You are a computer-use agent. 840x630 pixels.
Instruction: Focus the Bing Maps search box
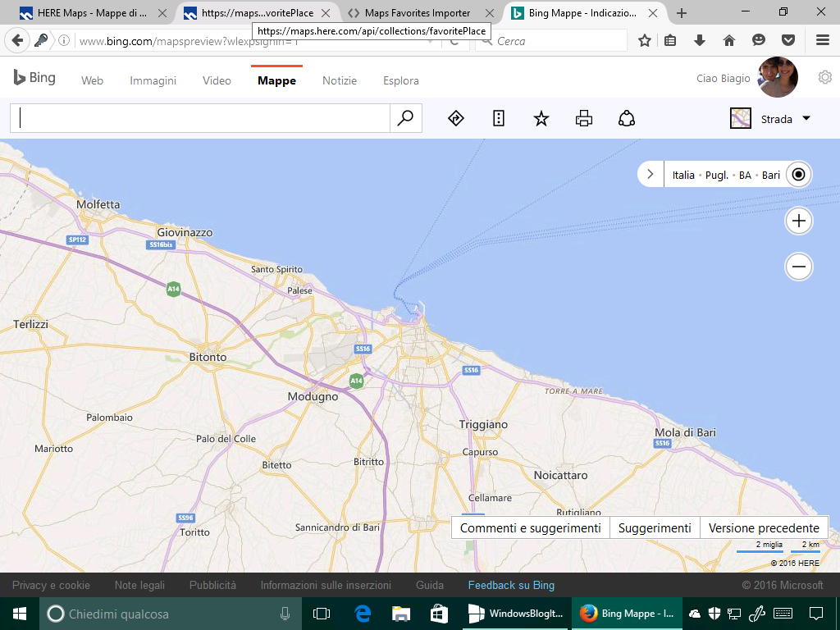pyautogui.click(x=200, y=118)
